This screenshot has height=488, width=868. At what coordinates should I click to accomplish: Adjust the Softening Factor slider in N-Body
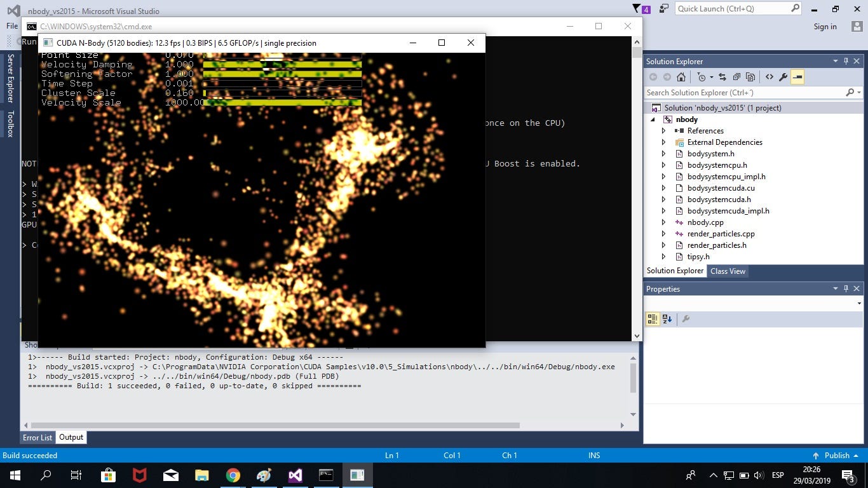click(x=282, y=74)
